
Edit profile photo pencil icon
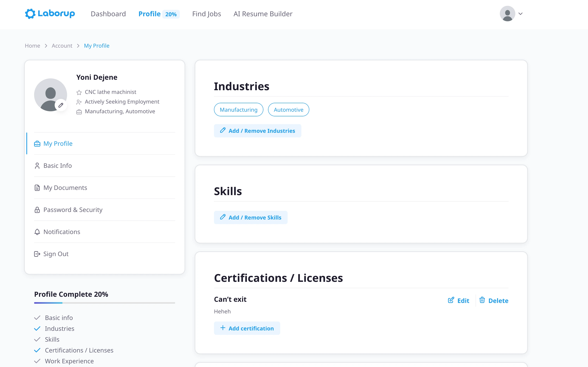click(61, 105)
